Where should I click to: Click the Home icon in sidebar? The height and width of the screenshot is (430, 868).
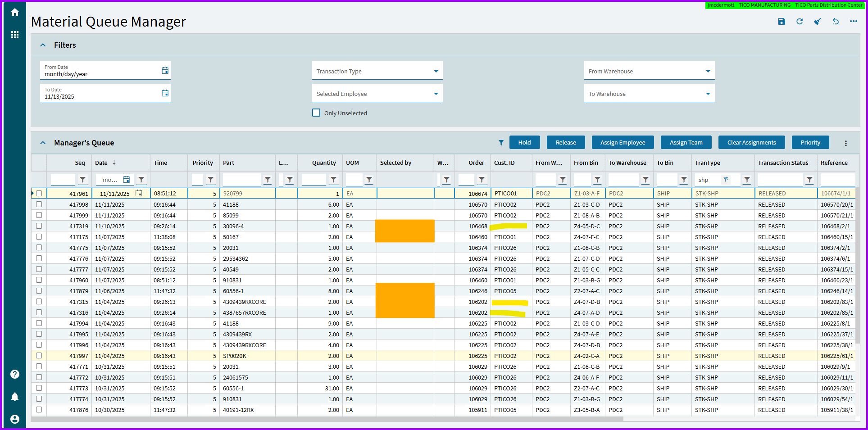click(x=15, y=12)
